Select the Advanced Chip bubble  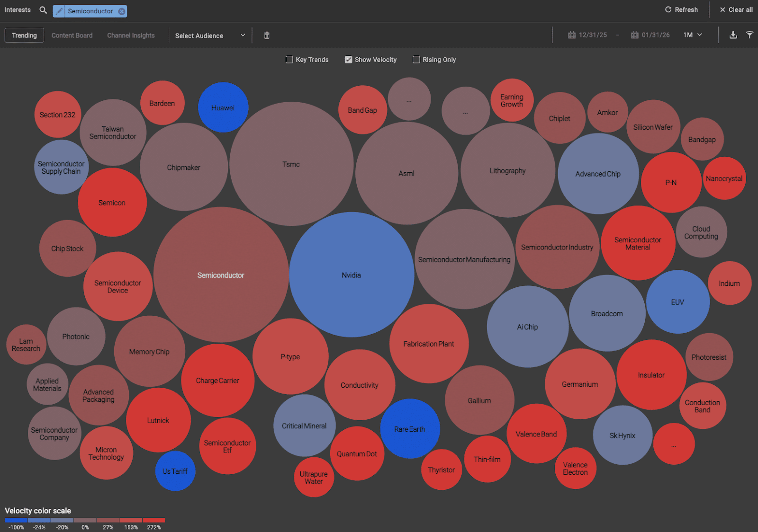pos(598,174)
